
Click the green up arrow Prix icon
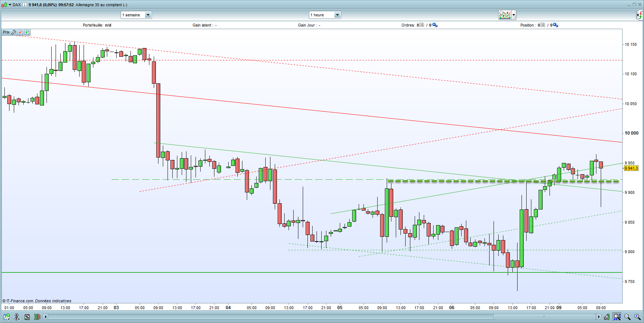[x=27, y=32]
